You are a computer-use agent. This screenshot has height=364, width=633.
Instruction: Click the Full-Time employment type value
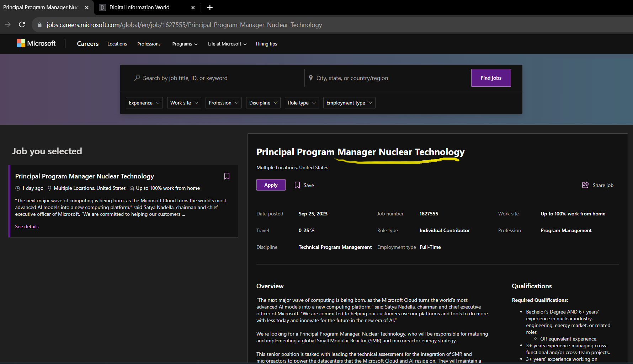[430, 247]
